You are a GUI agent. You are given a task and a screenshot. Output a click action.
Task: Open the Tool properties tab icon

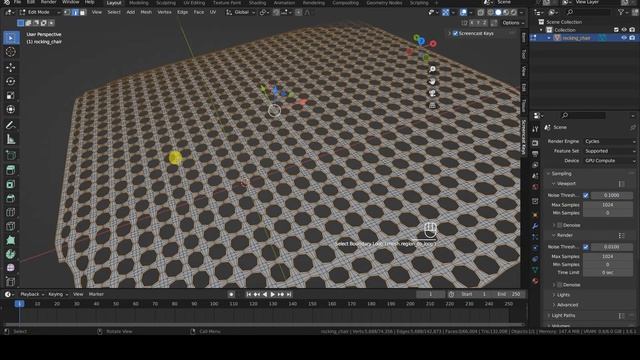535,129
